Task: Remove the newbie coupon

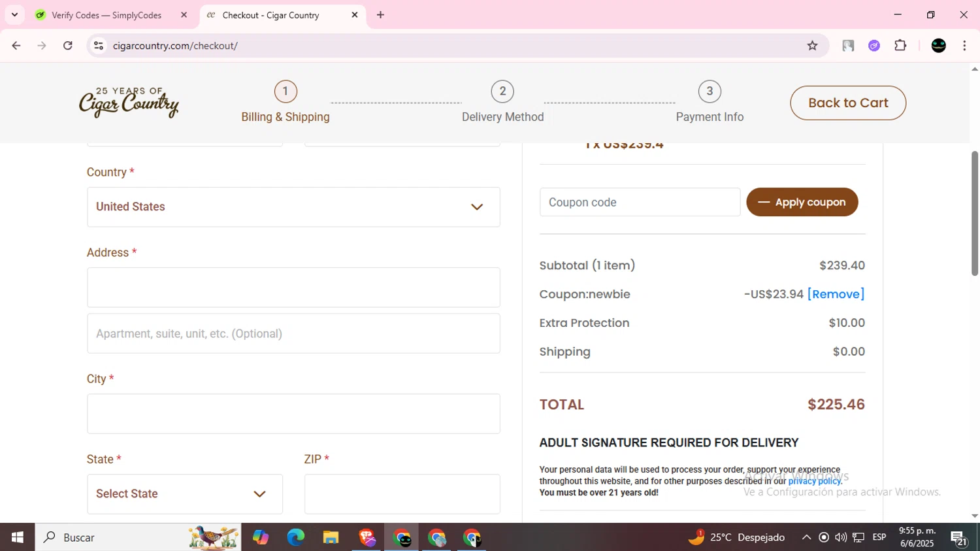Action: (x=836, y=294)
